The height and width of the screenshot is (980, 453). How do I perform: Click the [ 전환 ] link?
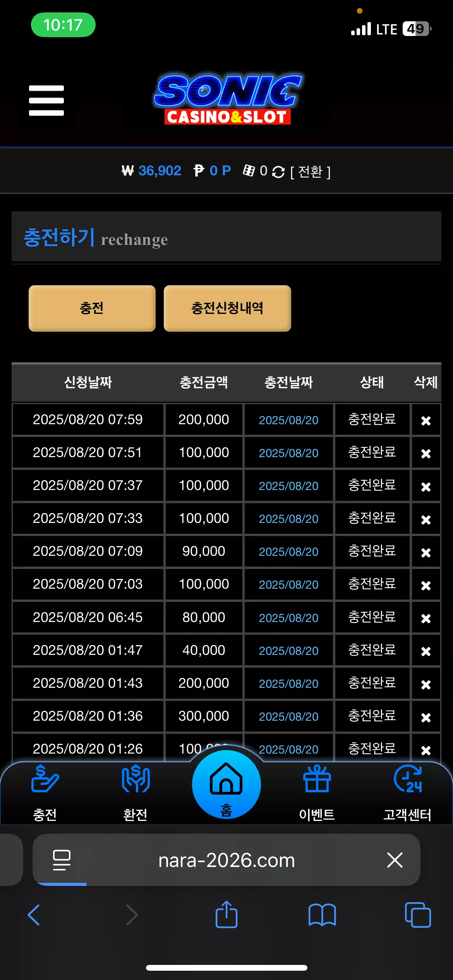(x=311, y=171)
